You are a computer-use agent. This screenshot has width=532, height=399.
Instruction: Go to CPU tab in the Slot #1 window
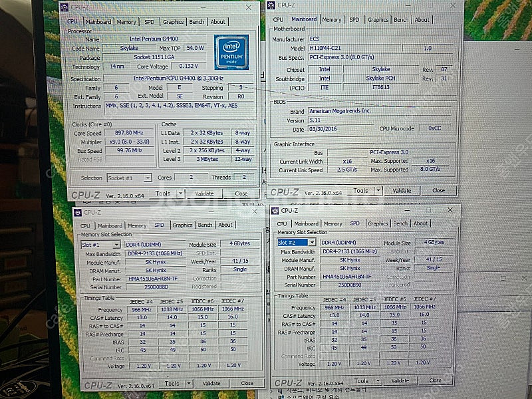[x=85, y=225]
